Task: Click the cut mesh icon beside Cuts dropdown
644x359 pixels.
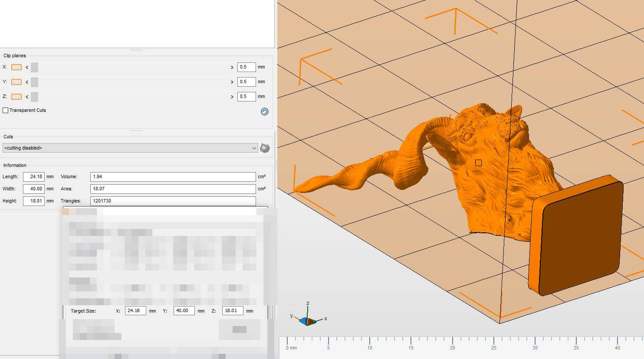Action: point(265,148)
